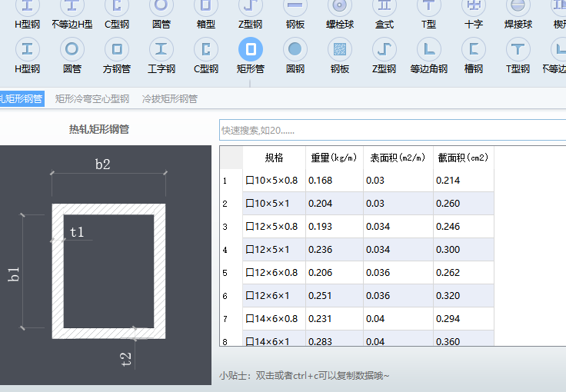The height and width of the screenshot is (392, 566).
Task: Select the H型钢 icon beside 方钢管's 圆管
Action: coord(27,49)
